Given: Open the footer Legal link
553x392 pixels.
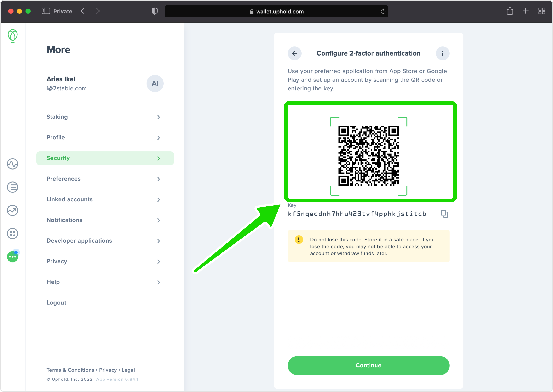Looking at the screenshot, I should tap(128, 370).
